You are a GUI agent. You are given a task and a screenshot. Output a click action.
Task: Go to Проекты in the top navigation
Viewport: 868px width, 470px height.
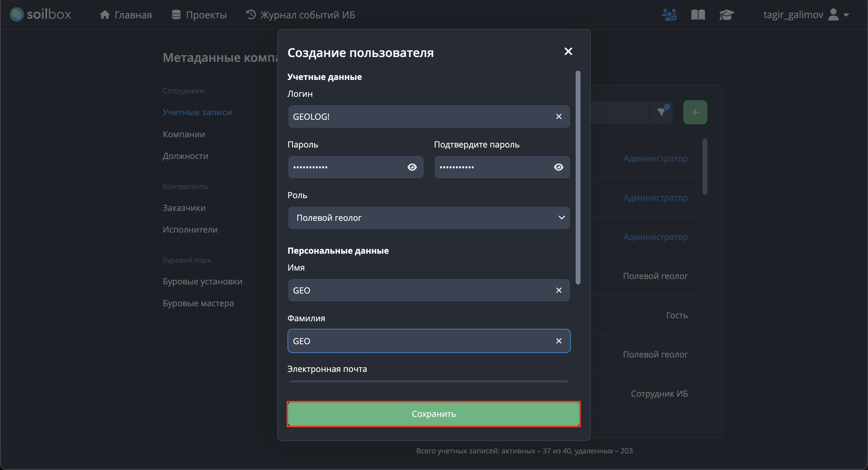point(199,15)
